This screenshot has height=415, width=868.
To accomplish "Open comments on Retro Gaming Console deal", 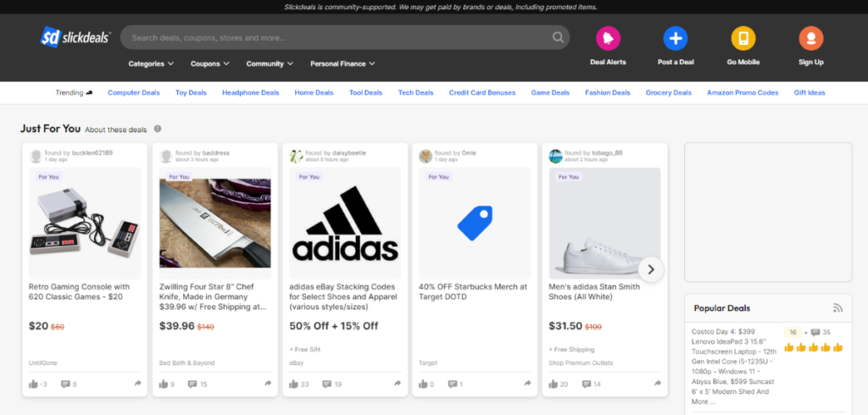I will click(65, 384).
